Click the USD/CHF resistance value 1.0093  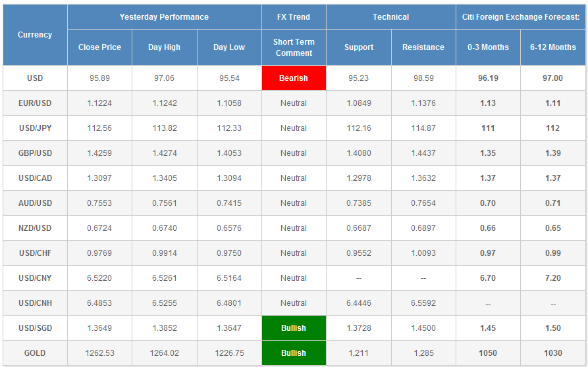(x=423, y=253)
